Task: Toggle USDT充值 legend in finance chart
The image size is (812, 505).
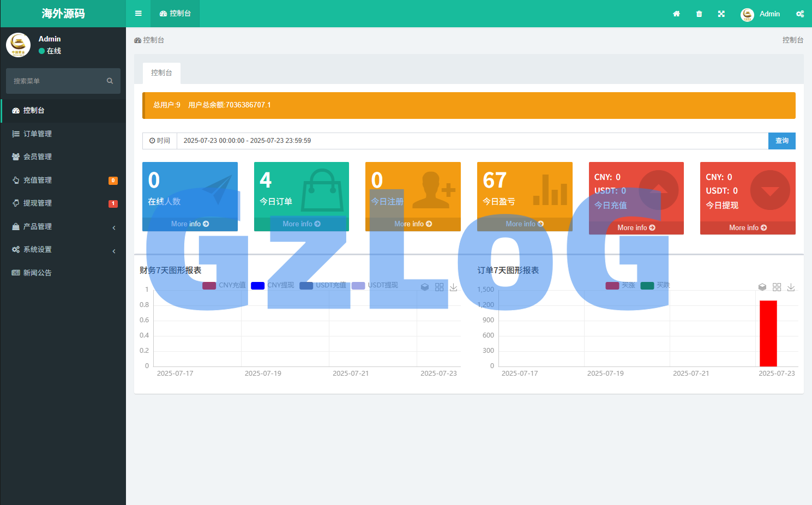Action: point(323,285)
